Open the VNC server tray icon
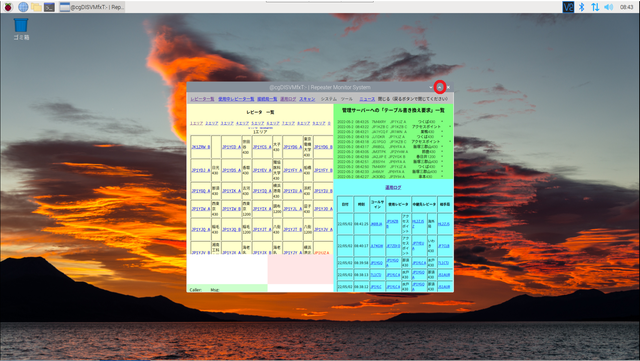This screenshot has width=640, height=361. pyautogui.click(x=568, y=7)
